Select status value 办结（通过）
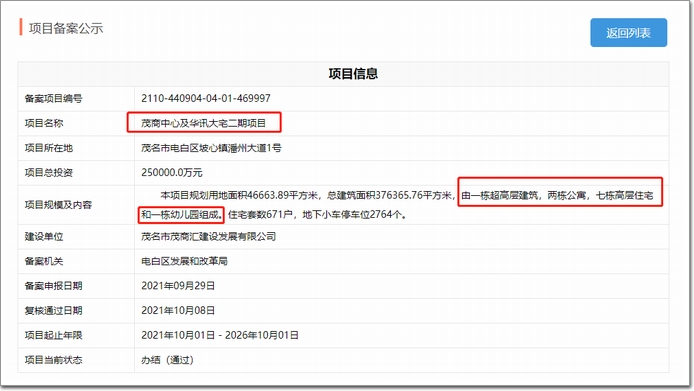 point(167,360)
